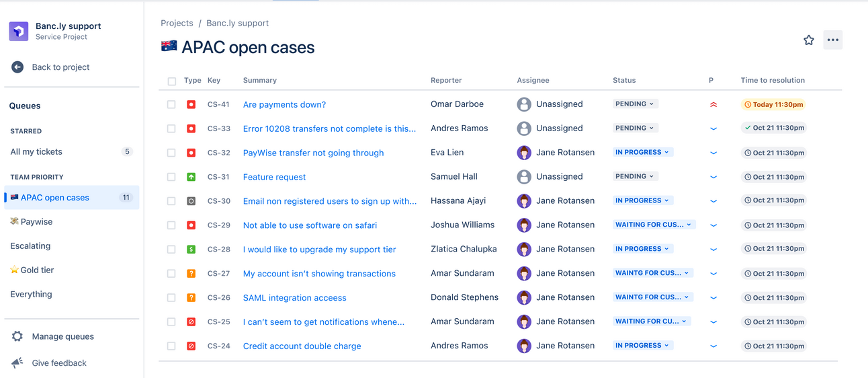Viewport: 868px width, 378px height.
Task: Click the gear icon for Manage queues
Action: [17, 336]
